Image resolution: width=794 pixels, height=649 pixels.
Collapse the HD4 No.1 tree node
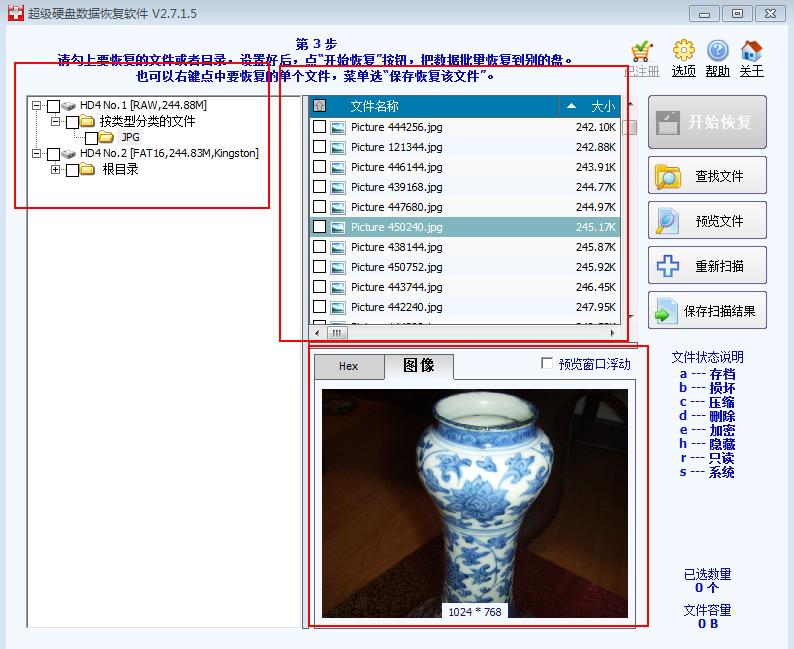[36, 105]
